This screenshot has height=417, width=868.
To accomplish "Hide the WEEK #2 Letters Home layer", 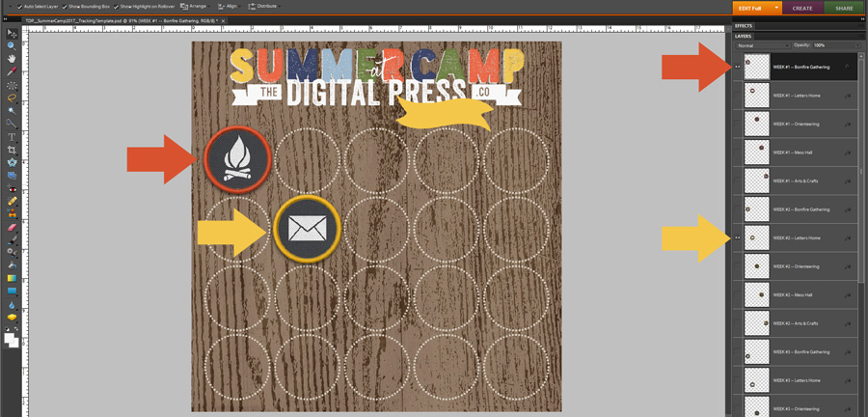I will [737, 238].
